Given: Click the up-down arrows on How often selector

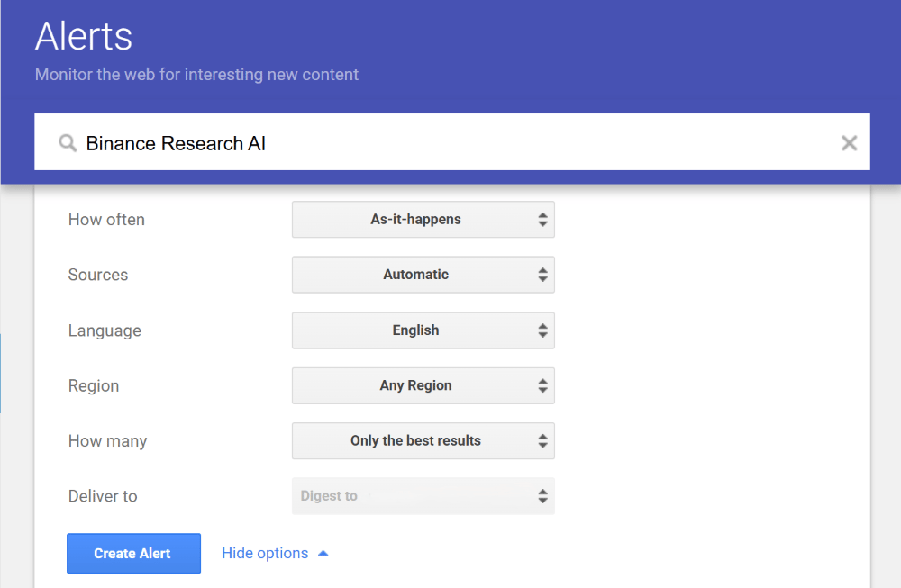Looking at the screenshot, I should point(542,220).
